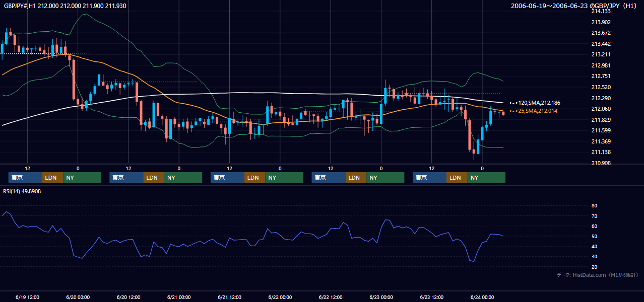Click the 212.981 price axis label
The width and height of the screenshot is (644, 302).
pos(601,65)
